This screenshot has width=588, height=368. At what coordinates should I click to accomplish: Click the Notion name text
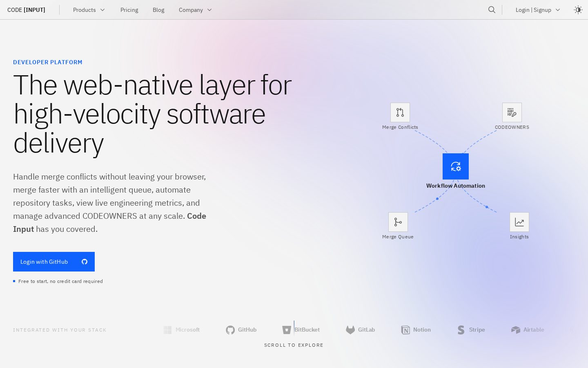422,330
